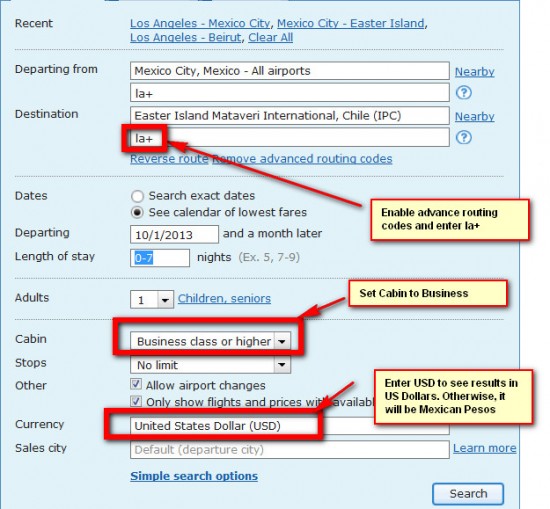Open the Stops No limit dropdown

[210, 365]
